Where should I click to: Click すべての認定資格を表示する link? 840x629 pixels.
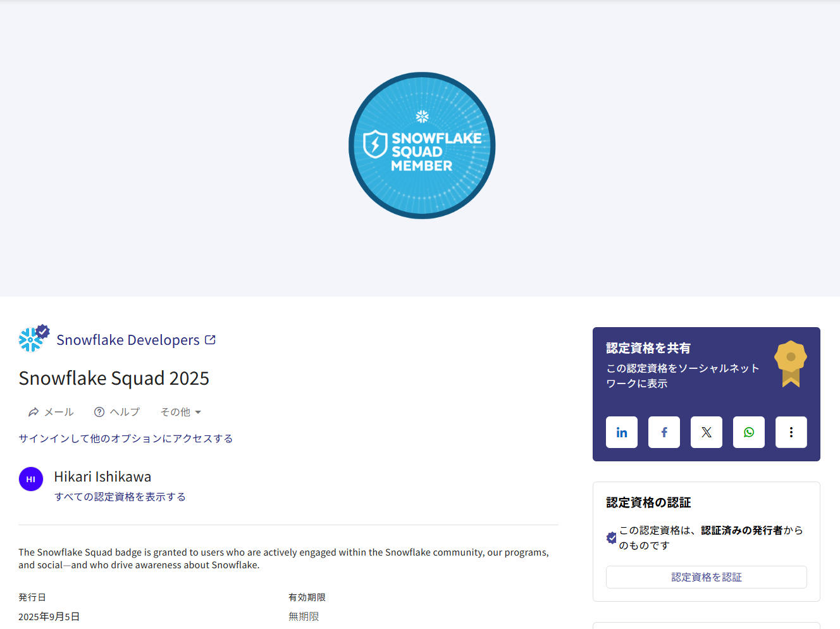[x=120, y=497]
